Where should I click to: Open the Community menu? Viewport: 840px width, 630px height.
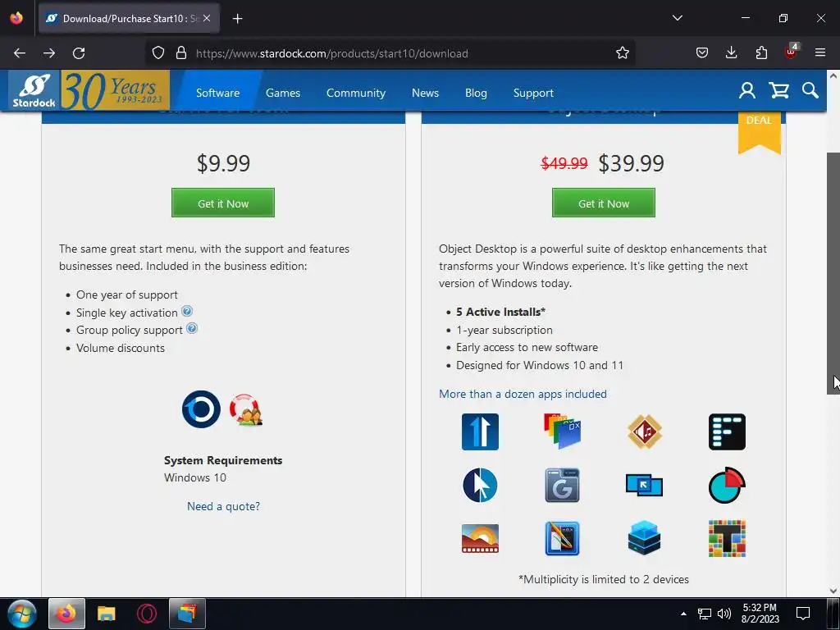pos(356,93)
